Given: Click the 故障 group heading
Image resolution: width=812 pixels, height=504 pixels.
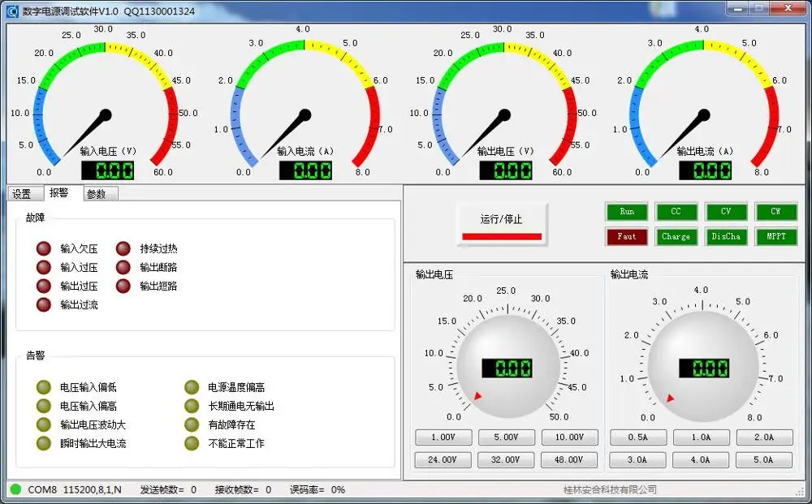Looking at the screenshot, I should [x=35, y=218].
